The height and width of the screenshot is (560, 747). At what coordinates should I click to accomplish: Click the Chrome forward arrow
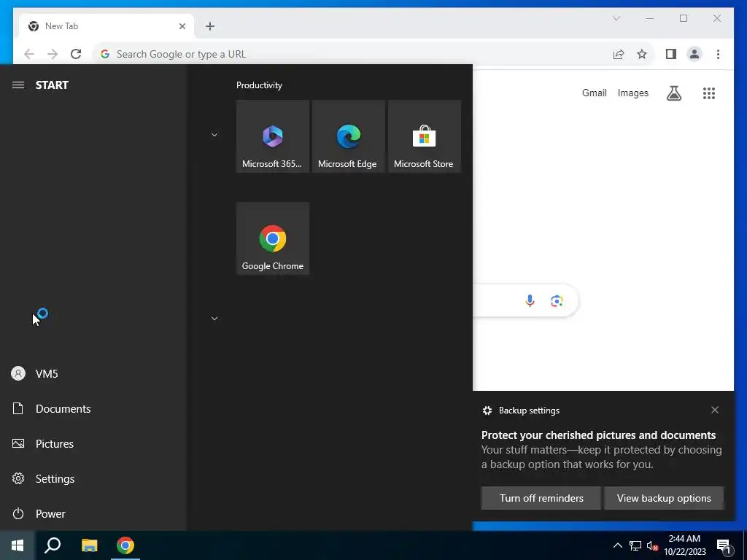point(53,54)
